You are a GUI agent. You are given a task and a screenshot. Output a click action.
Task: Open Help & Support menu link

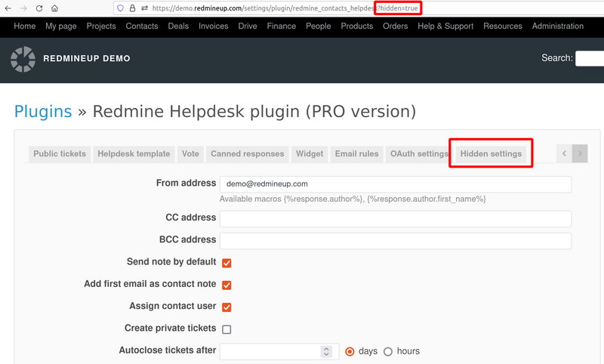click(445, 26)
